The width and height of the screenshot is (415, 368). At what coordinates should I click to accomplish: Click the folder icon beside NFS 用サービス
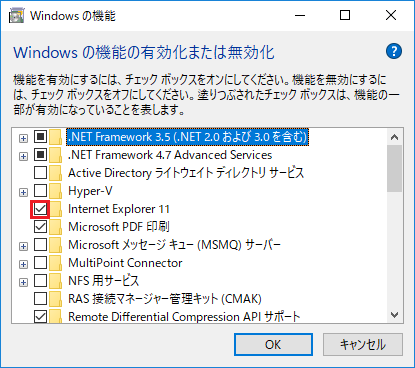(x=56, y=281)
